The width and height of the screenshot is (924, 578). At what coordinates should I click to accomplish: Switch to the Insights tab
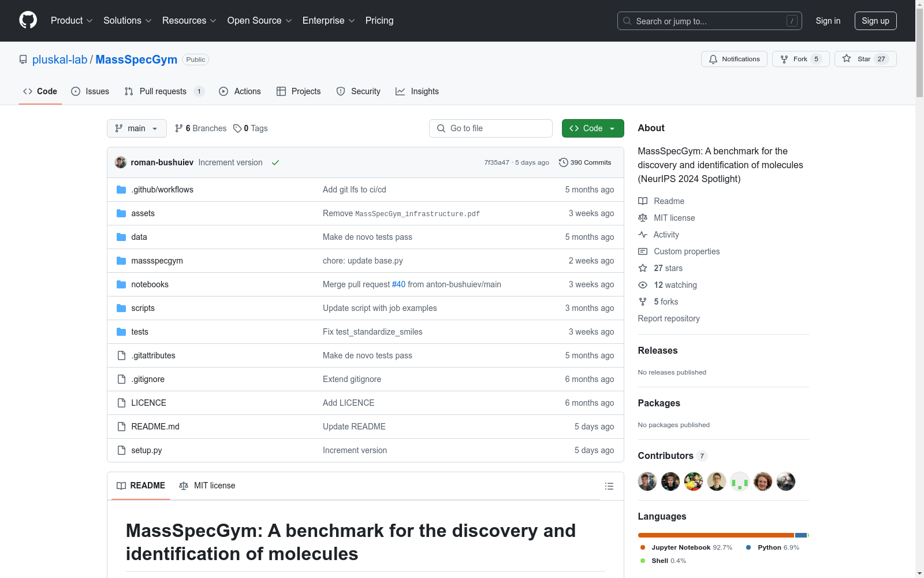point(417,91)
